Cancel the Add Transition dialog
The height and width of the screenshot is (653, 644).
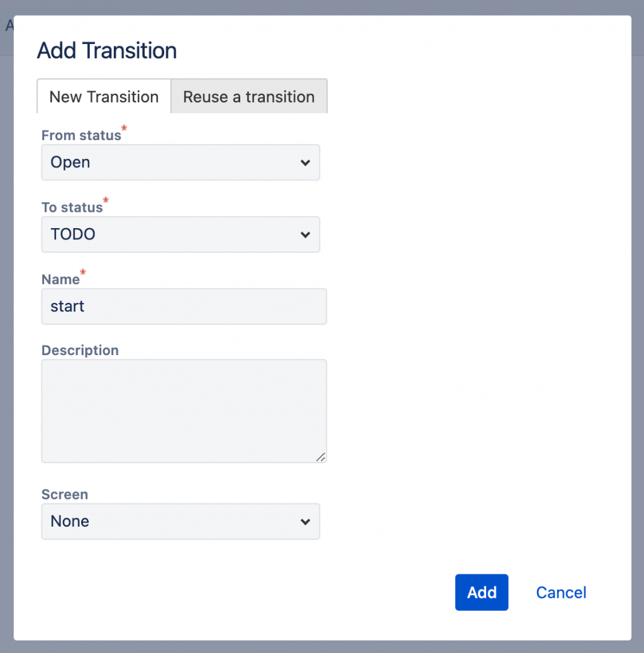pos(561,593)
